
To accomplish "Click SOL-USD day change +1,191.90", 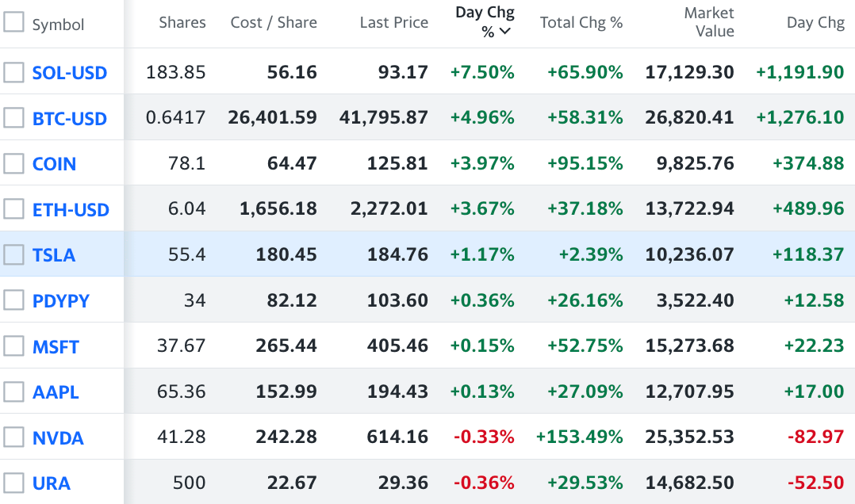I will click(800, 72).
